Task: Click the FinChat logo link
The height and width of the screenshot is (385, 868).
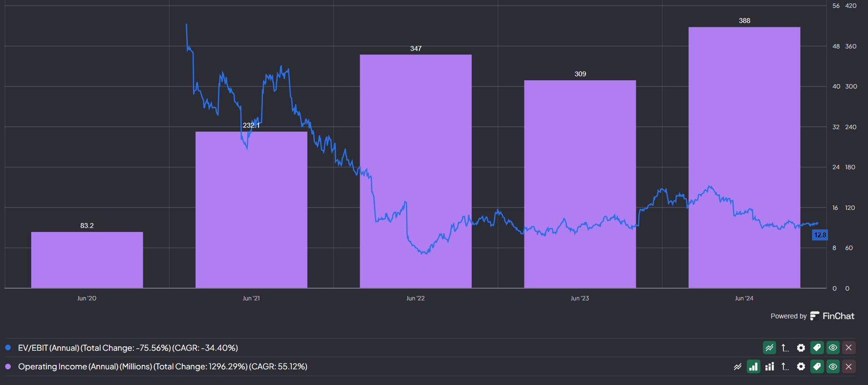Action: (832, 316)
